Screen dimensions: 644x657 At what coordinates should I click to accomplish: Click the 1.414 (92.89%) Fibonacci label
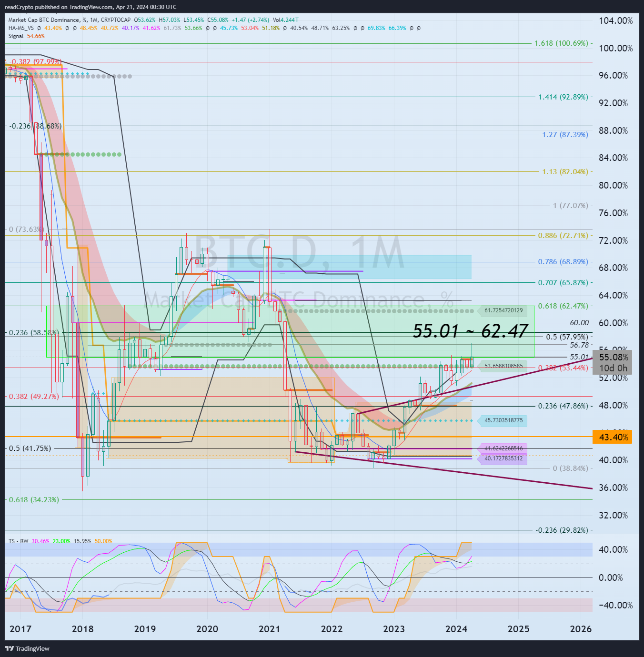click(x=563, y=97)
